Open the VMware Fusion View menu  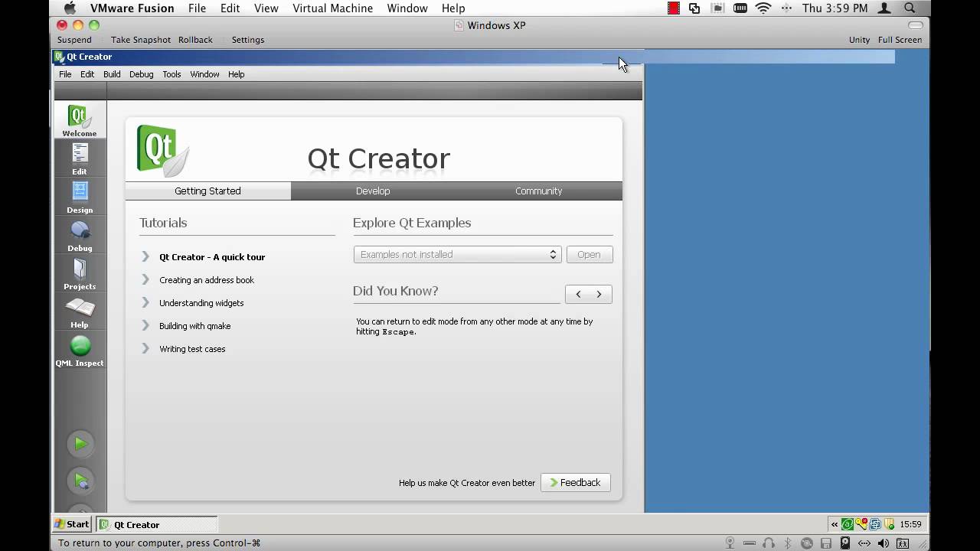tap(266, 8)
